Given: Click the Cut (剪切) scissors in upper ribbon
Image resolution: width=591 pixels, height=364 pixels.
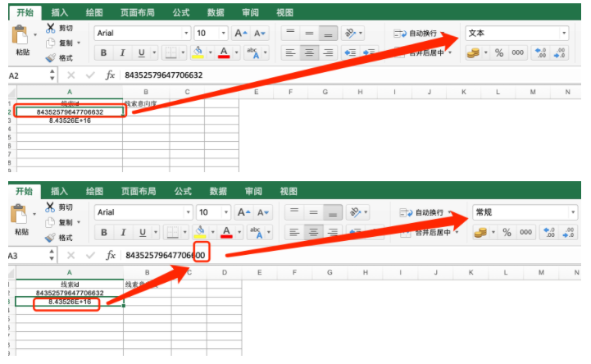Looking at the screenshot, I should pyautogui.click(x=50, y=29).
